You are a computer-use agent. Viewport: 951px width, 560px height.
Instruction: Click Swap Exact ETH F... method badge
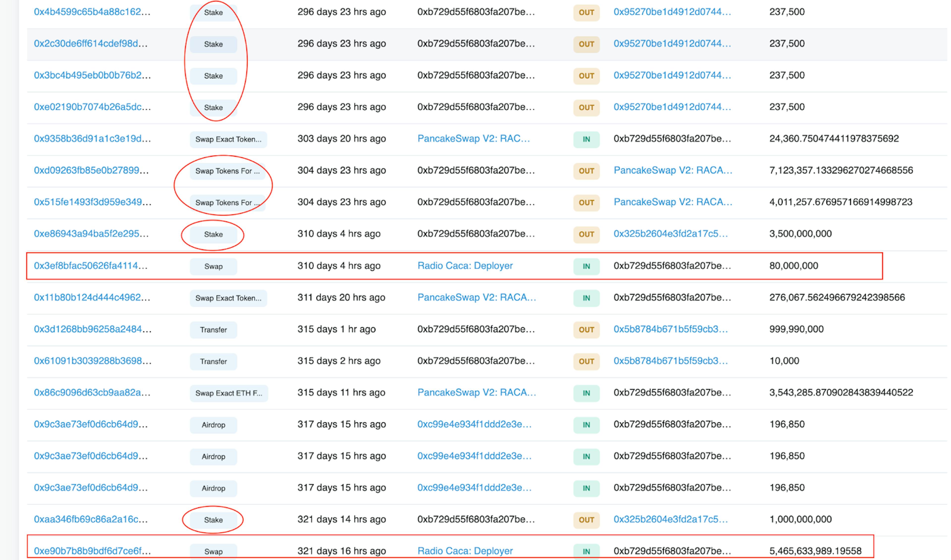pyautogui.click(x=229, y=393)
